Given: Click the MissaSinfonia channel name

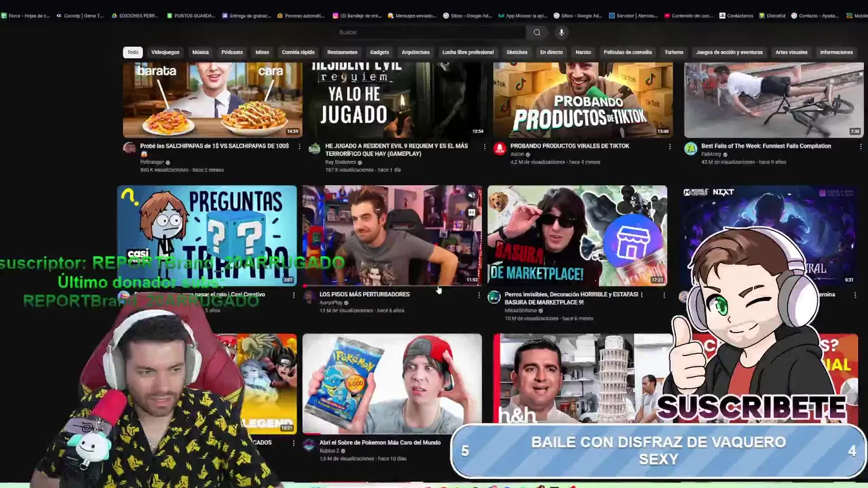Looking at the screenshot, I should 521,310.
